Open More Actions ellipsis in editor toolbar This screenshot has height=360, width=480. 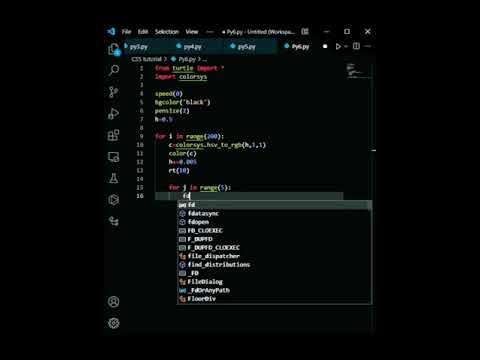[x=368, y=46]
